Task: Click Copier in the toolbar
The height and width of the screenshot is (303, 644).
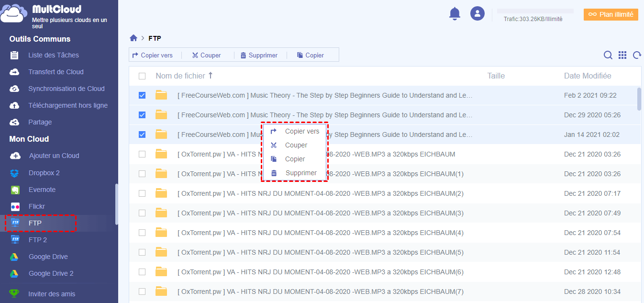Action: point(311,55)
